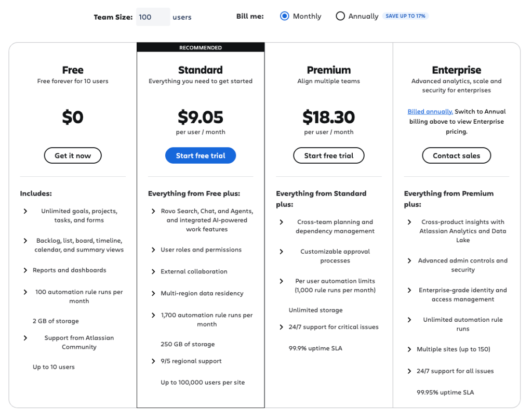Viewport: 532px width, 419px height.
Task: Expand the Rovo Search, Chat, and Agents feature
Action: tap(153, 211)
